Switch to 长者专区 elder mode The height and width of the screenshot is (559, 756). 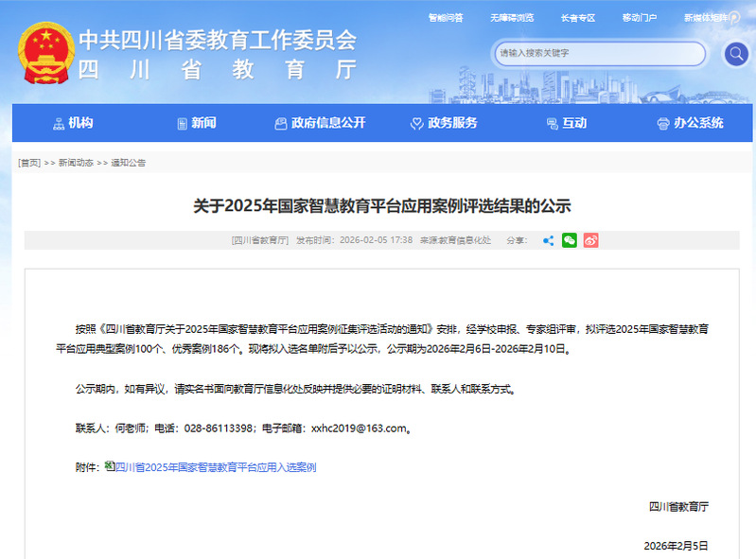[577, 18]
